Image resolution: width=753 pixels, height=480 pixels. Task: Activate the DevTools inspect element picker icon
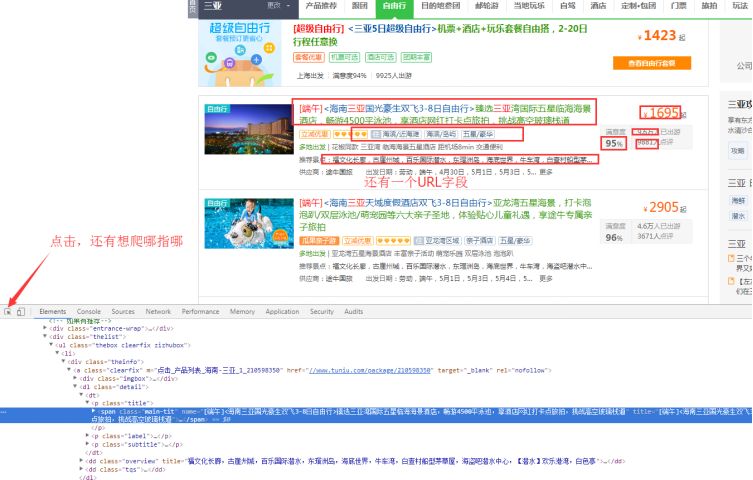tap(8, 312)
